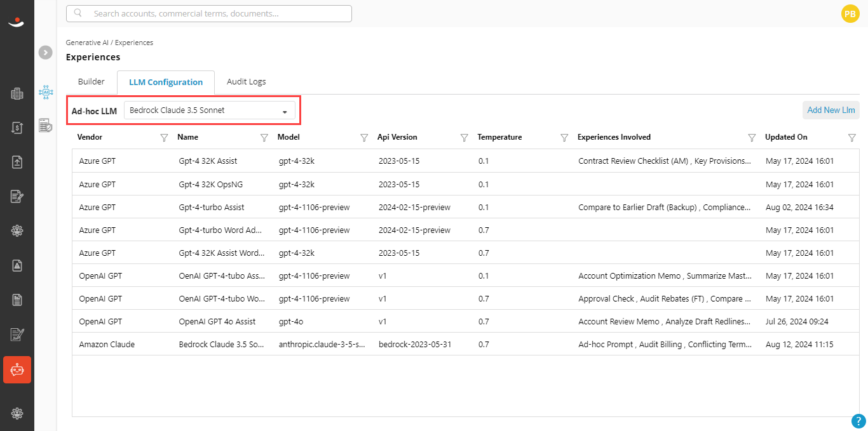This screenshot has width=868, height=431.
Task: Open the blue help question mark button
Action: point(858,421)
